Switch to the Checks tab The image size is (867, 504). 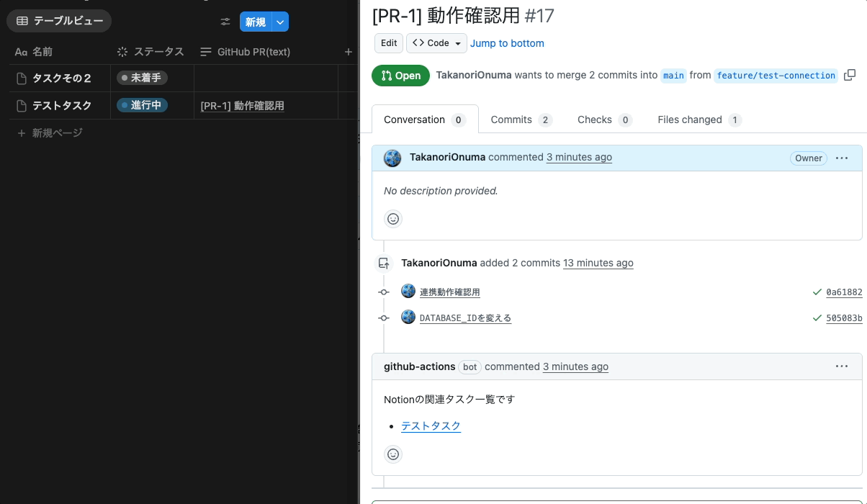[x=604, y=120]
